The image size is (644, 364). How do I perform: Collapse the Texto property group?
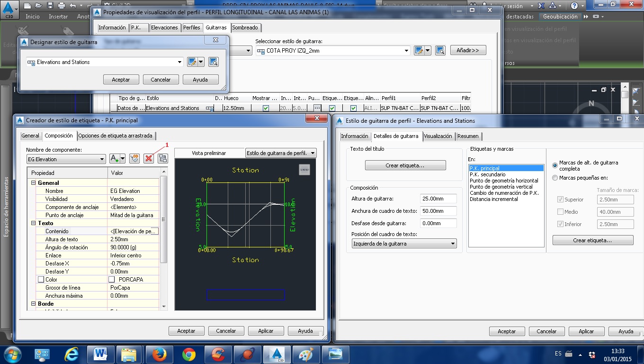tap(34, 223)
